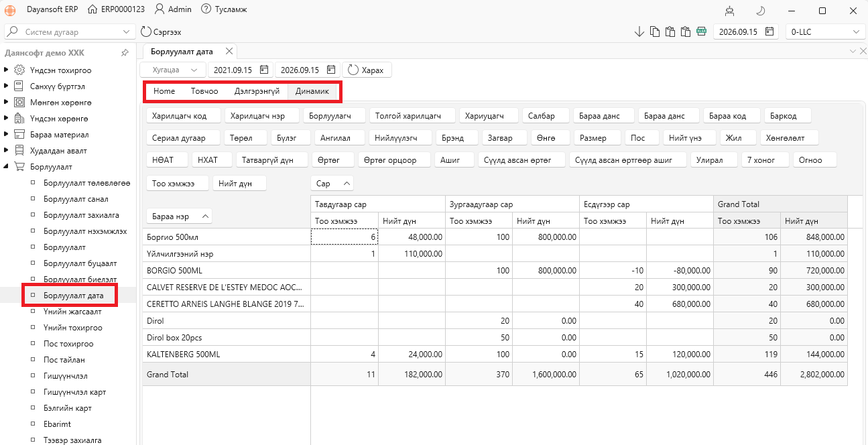Open Үнийн жагсаалт in sidebar

(72, 312)
